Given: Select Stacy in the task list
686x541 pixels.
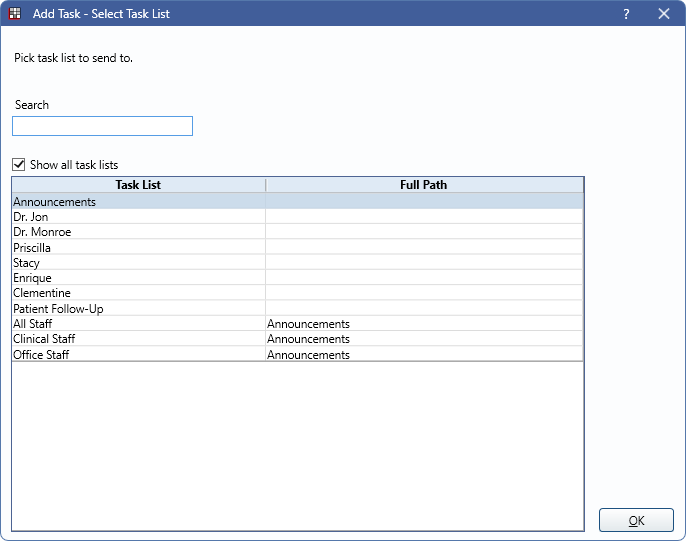Looking at the screenshot, I should [27, 263].
